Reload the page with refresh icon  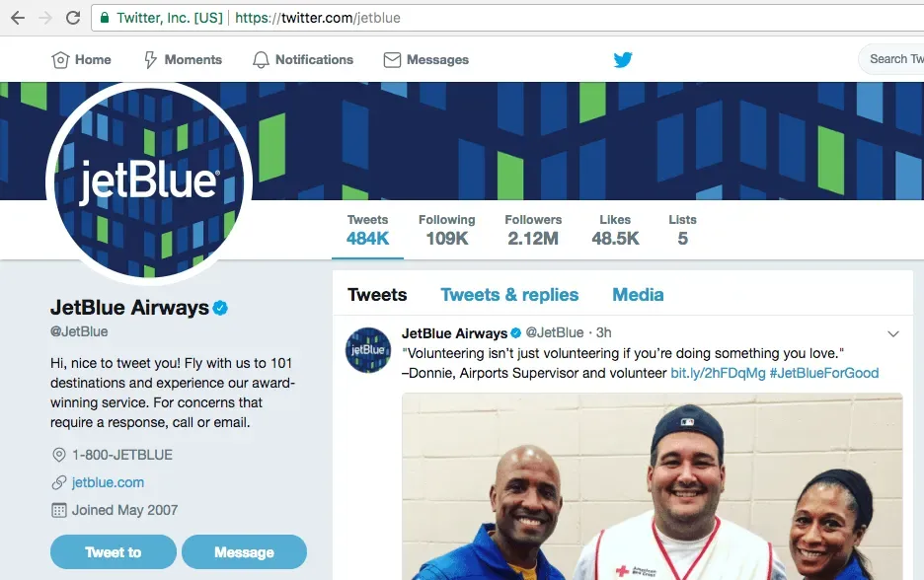[73, 18]
